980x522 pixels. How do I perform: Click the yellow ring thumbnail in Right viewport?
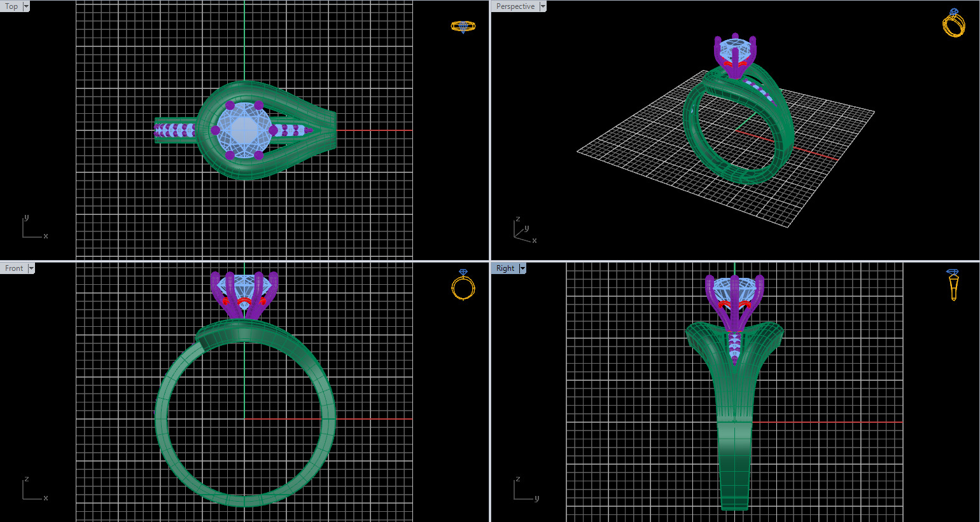953,284
